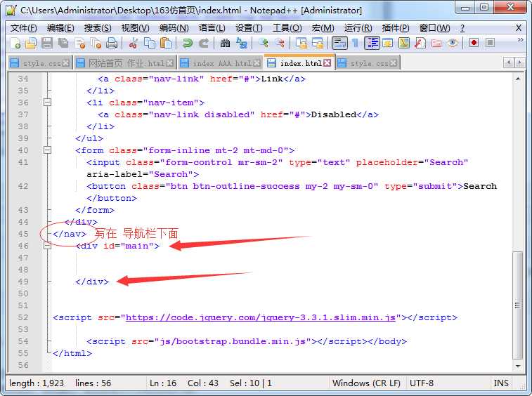Paste clipboard using toolbar Paste icon
This screenshot has width=532, height=396.
[x=166, y=44]
